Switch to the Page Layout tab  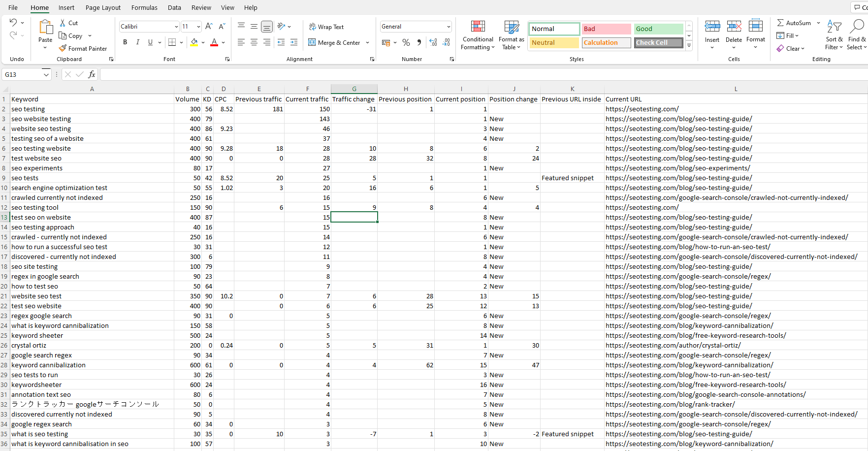[103, 7]
